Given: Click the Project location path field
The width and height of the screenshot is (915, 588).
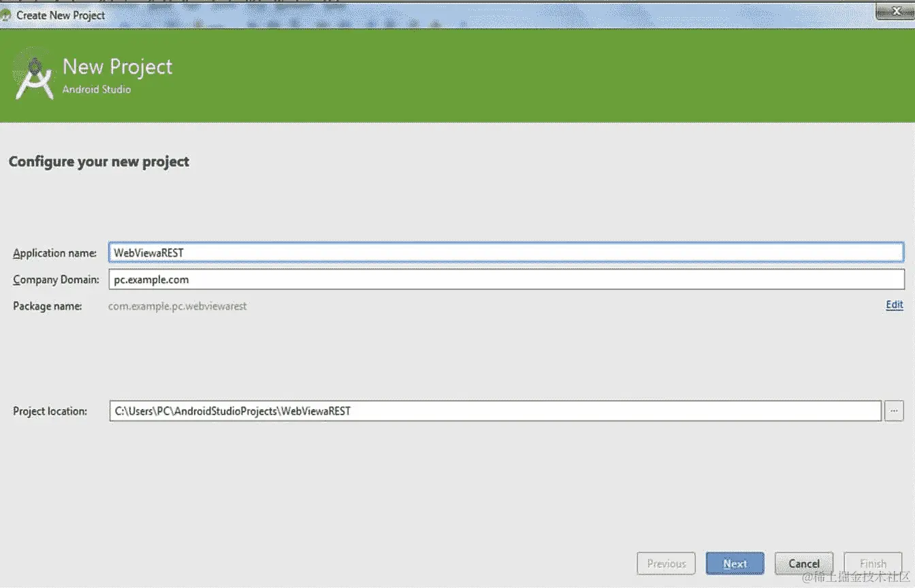Looking at the screenshot, I should [x=477, y=410].
